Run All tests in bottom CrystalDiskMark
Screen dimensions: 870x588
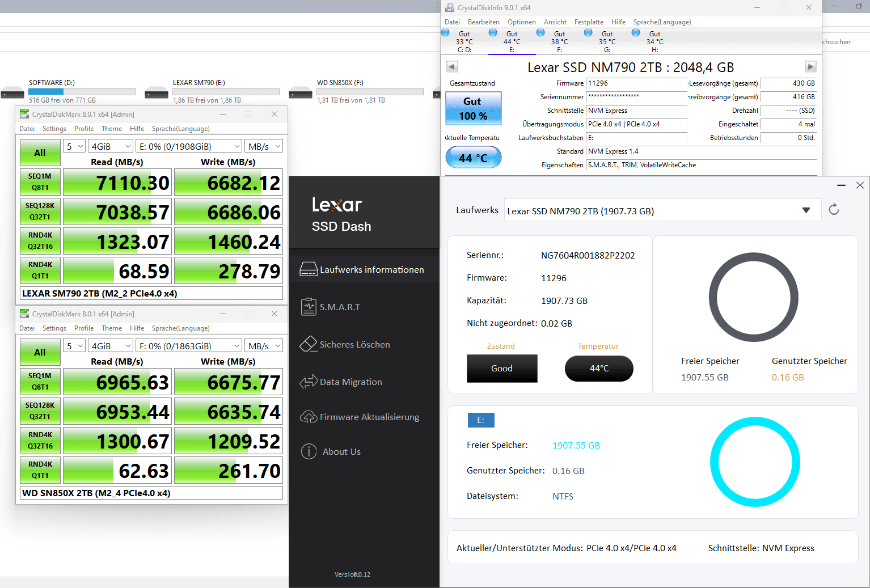pyautogui.click(x=40, y=352)
